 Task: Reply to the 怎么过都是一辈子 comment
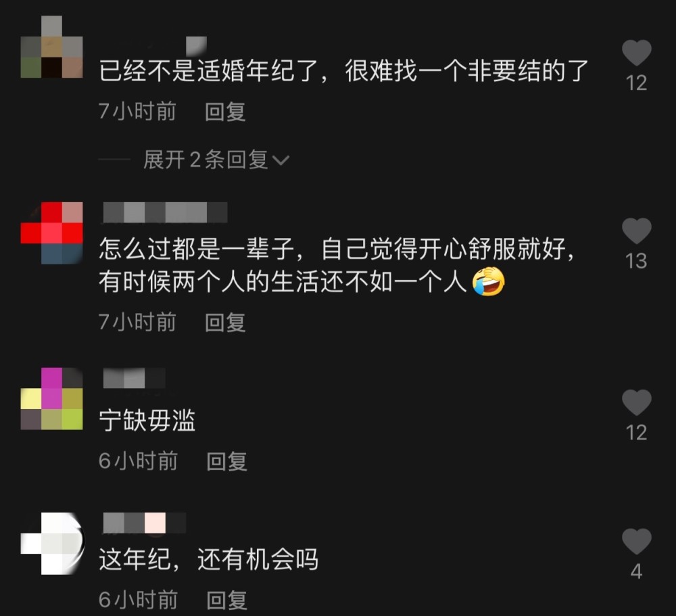pos(225,323)
